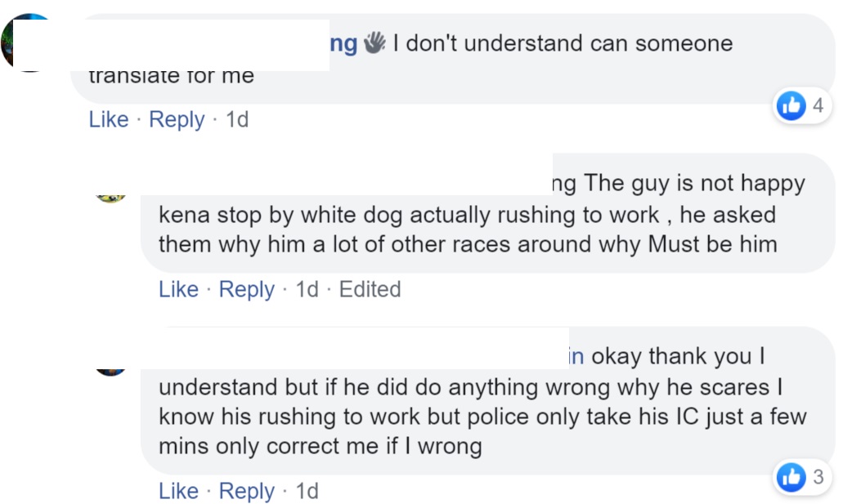Open 1d timestamp of last reply

[x=307, y=491]
